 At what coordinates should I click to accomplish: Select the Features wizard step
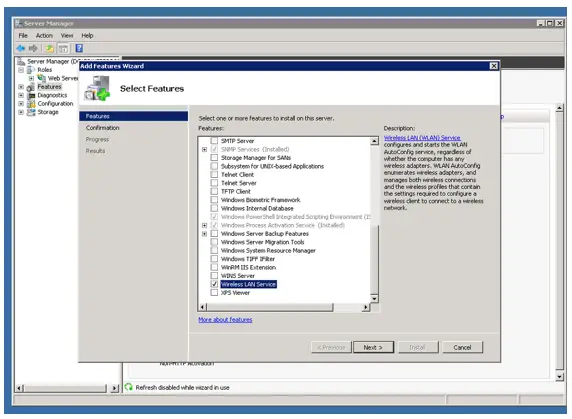click(134, 116)
